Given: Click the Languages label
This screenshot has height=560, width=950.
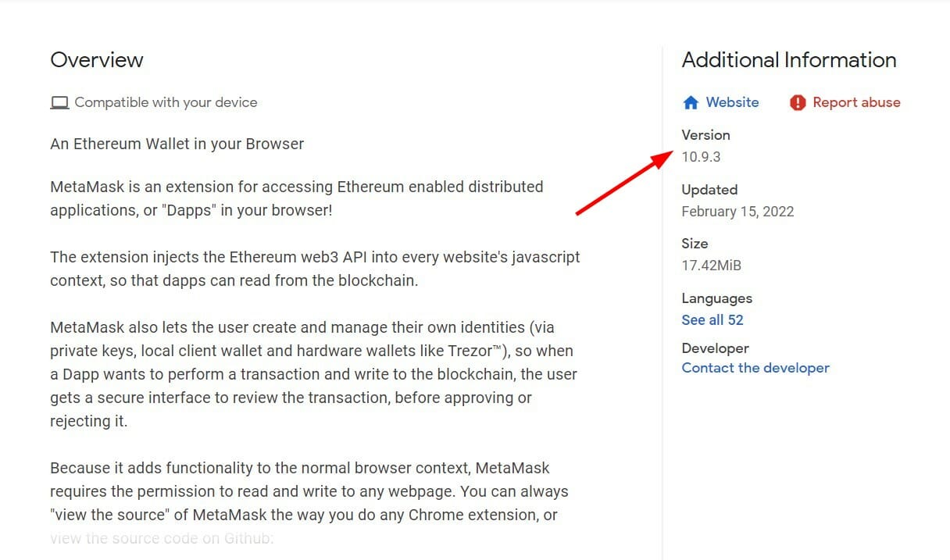Looking at the screenshot, I should pos(716,298).
